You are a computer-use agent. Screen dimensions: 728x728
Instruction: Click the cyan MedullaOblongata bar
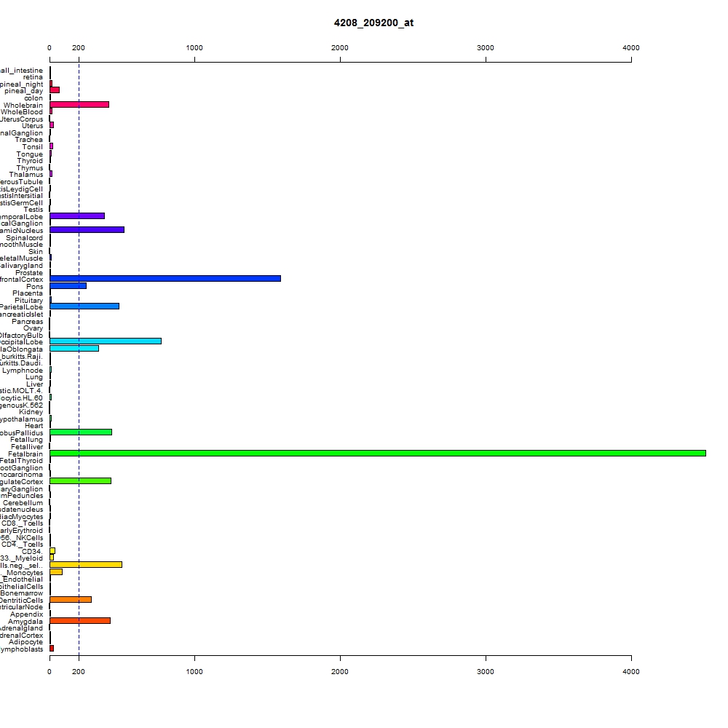tap(74, 348)
